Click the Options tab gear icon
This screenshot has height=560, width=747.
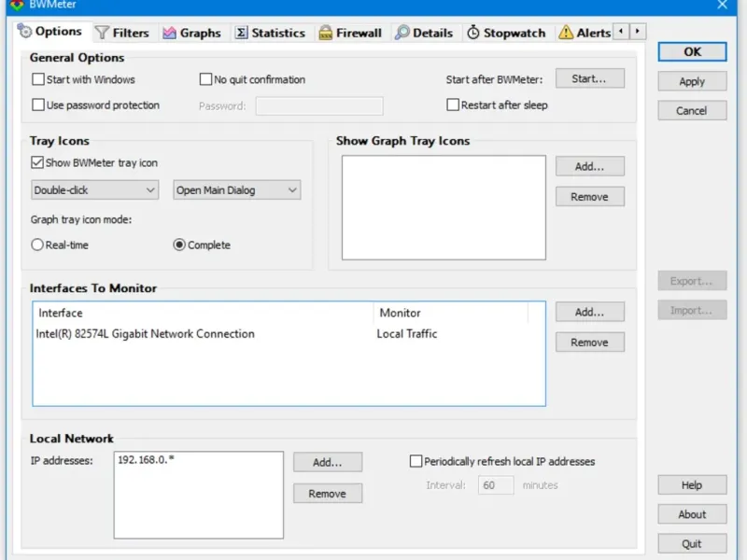[24, 31]
